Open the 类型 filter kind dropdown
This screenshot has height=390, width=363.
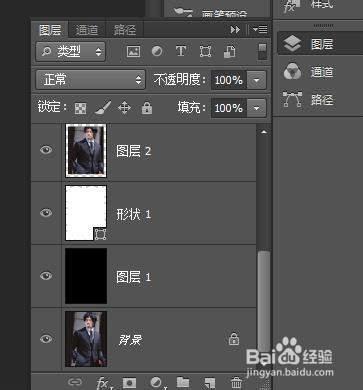[x=71, y=51]
